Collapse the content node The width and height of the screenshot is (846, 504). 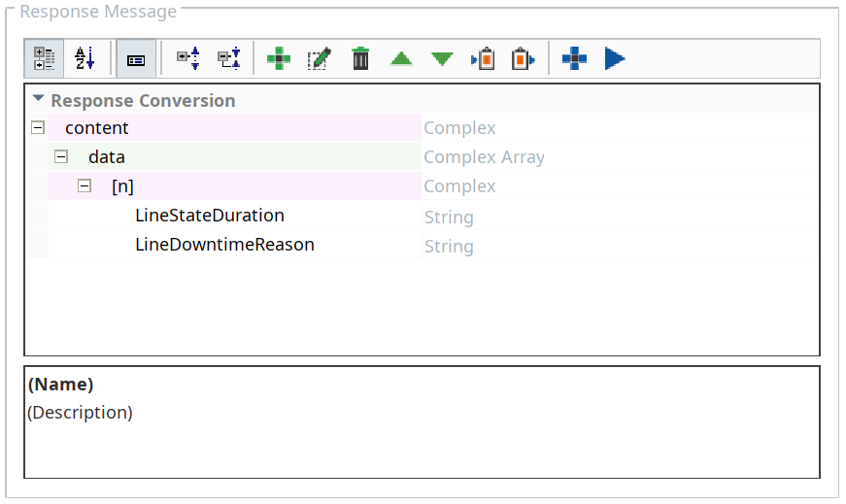38,128
